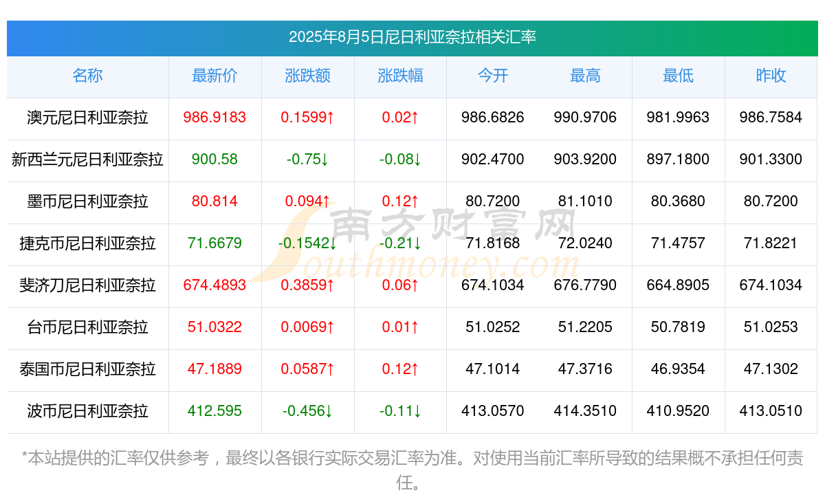Click change amount 0.3859↑
Screen dimensions: 825x504
(x=307, y=285)
